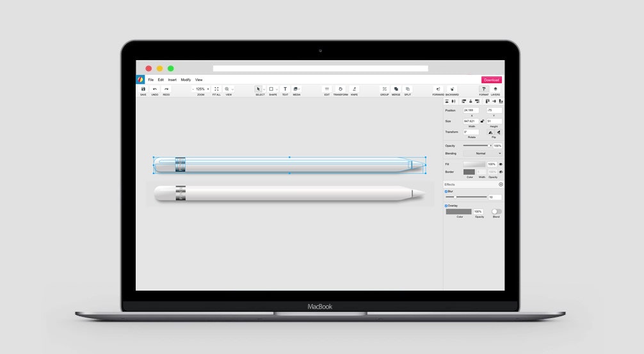Screen dimensions: 644x354
Task: Click align bottom edges icon in Format panel
Action: click(501, 101)
